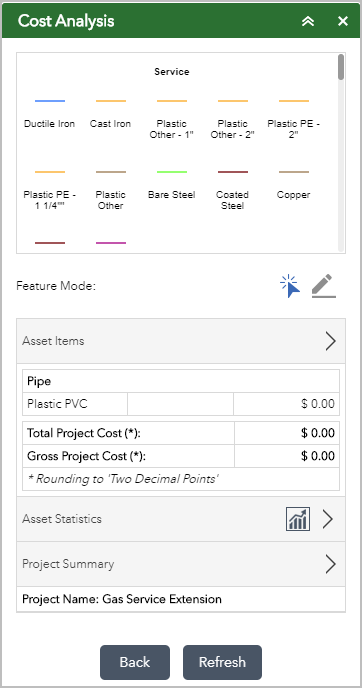Click the Back button

135,662
